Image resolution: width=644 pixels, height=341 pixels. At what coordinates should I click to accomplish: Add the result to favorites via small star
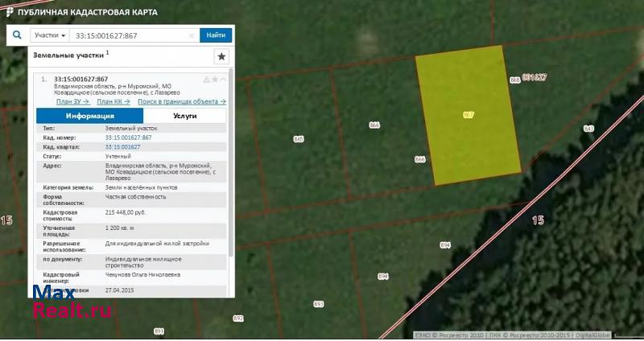coord(215,80)
